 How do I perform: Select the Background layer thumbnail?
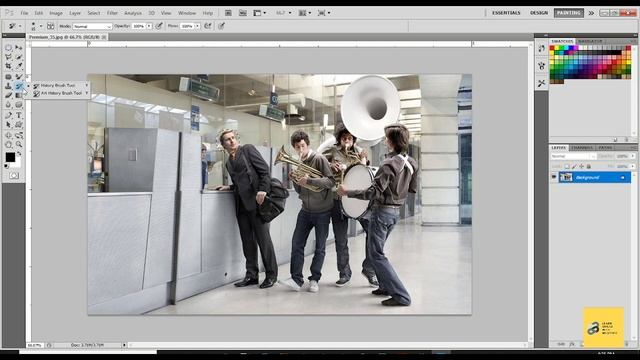(566, 177)
